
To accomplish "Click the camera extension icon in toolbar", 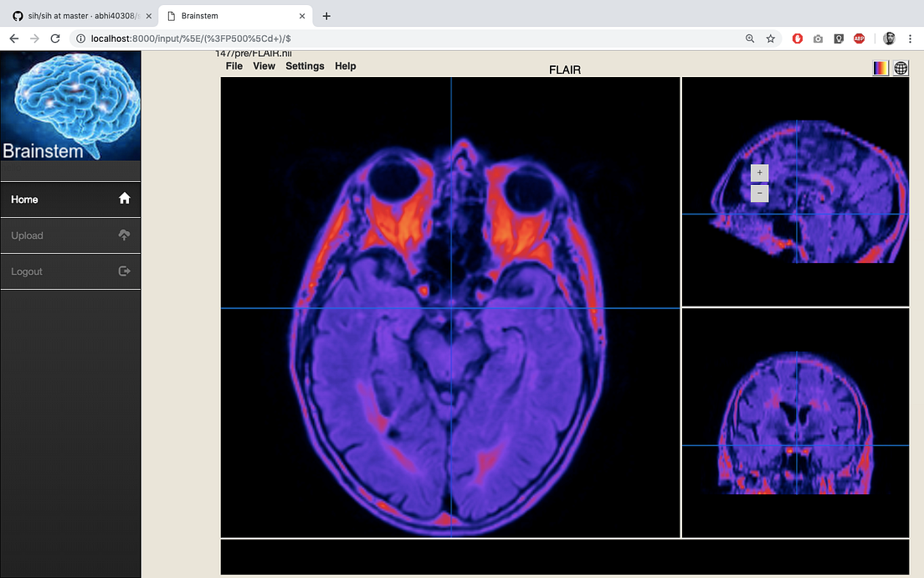I will click(818, 38).
